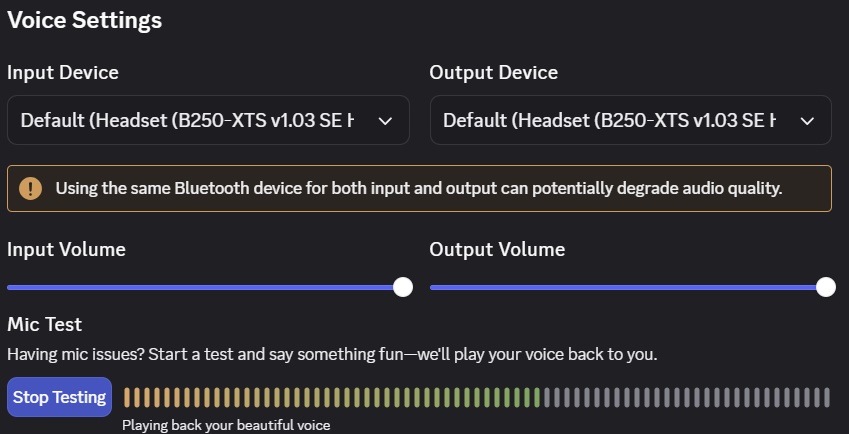The height and width of the screenshot is (434, 849).
Task: Click the gray inactive bars of the mic meter
Action: click(x=687, y=397)
